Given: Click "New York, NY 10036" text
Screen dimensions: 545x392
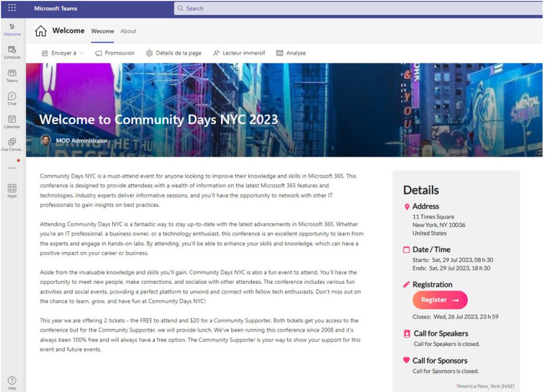Looking at the screenshot, I should click(x=439, y=225).
